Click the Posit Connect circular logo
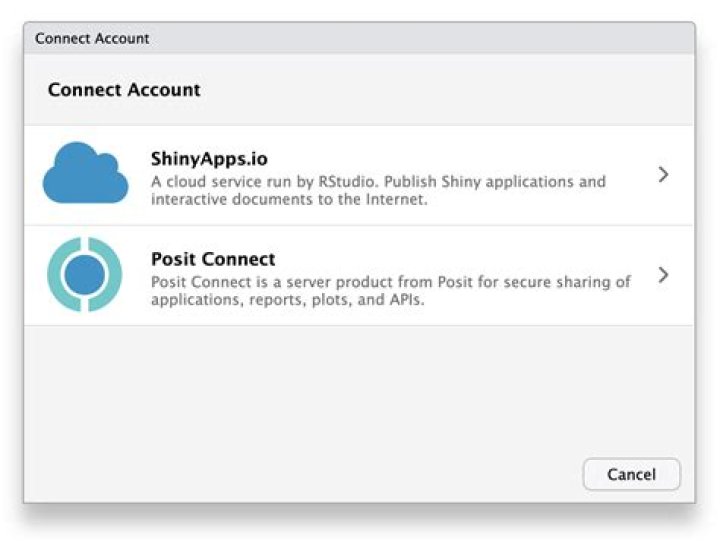Viewport: 720px width, 542px height. pyautogui.click(x=85, y=275)
